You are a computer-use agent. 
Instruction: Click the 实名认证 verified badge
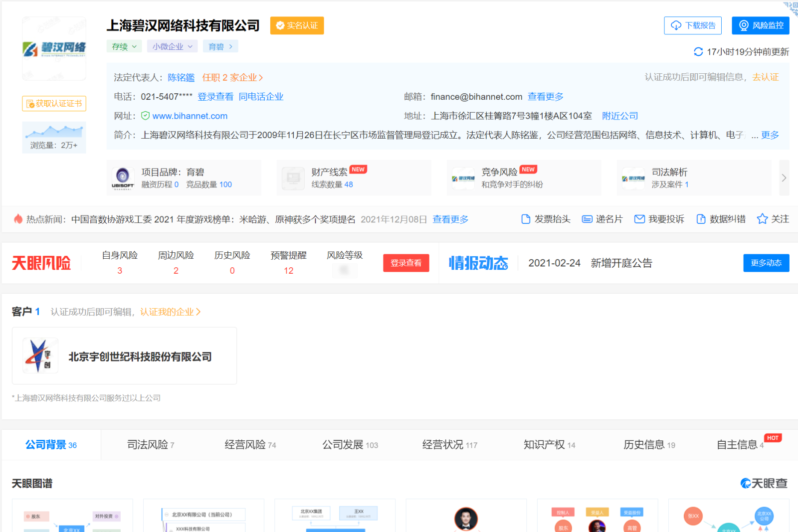point(297,25)
